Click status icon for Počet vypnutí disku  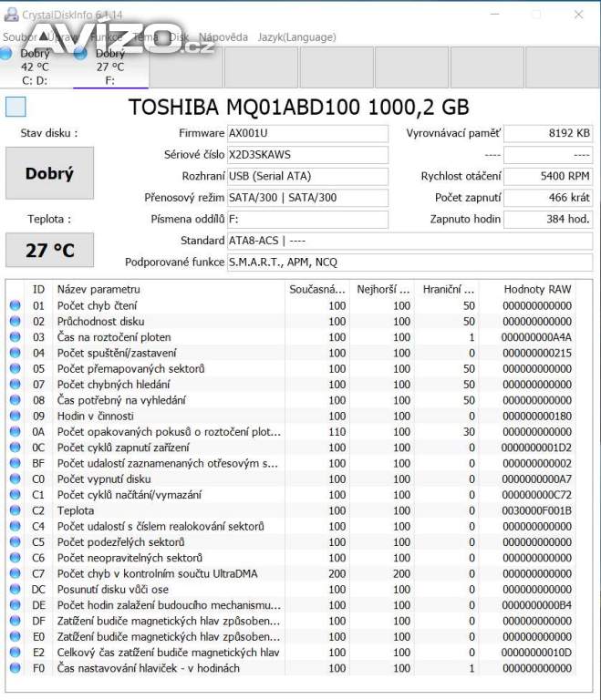click(16, 479)
